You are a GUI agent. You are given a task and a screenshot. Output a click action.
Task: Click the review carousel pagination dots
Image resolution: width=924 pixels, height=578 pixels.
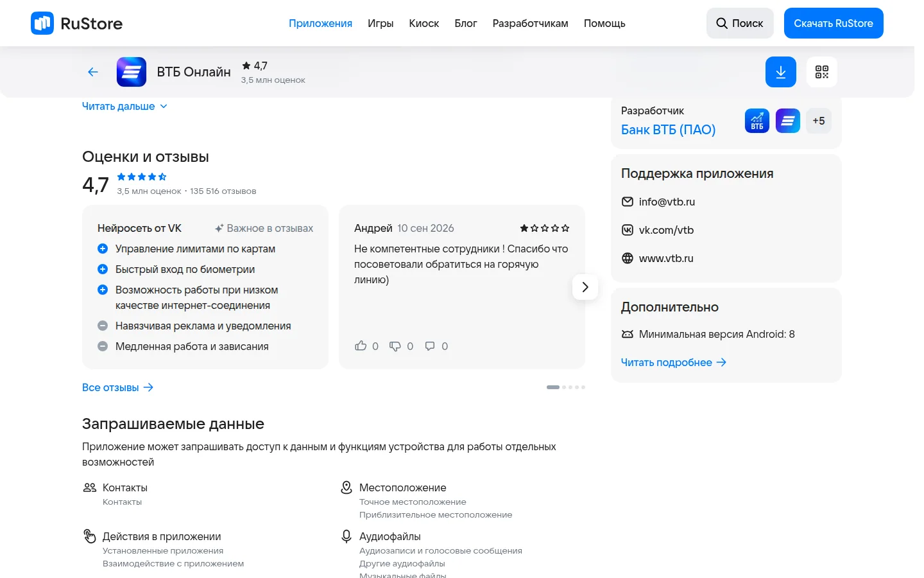pos(566,387)
